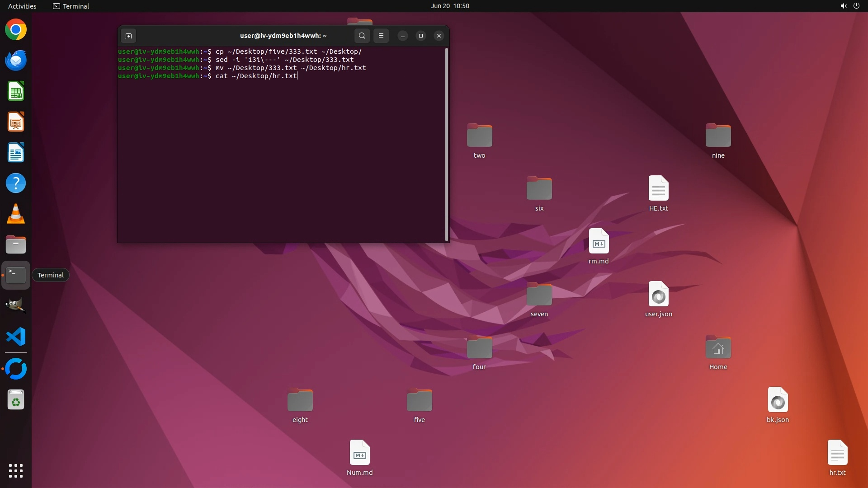Click the terminal search icon
868x488 pixels.
(362, 36)
